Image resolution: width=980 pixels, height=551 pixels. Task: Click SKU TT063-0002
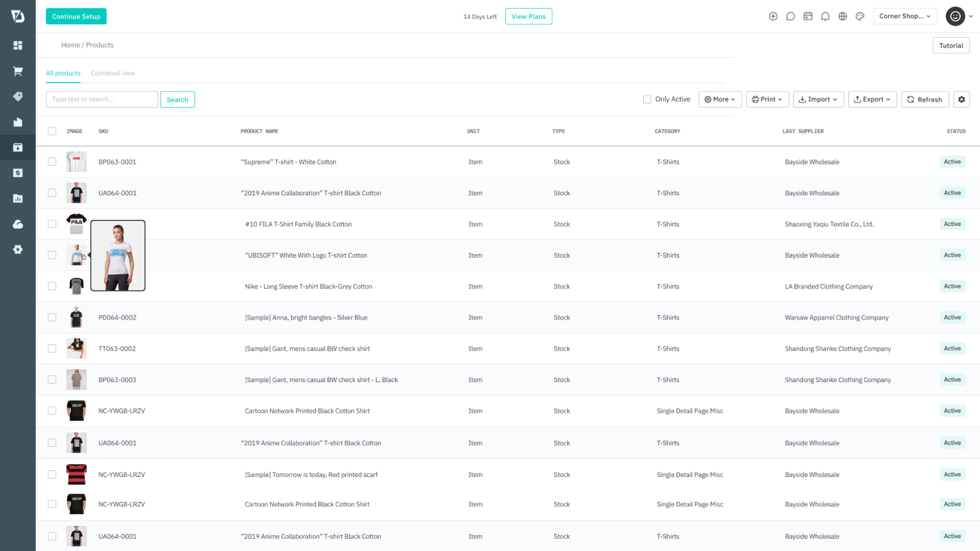(117, 348)
